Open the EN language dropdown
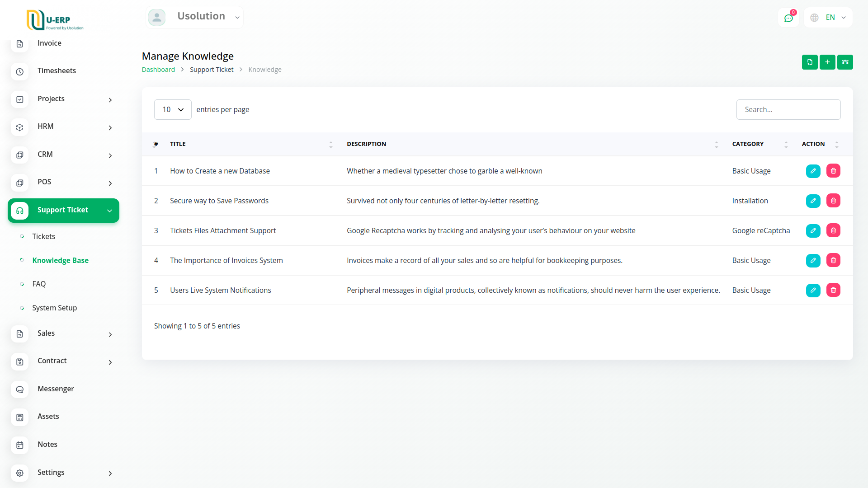Screen dimensions: 868x488 click(828, 18)
